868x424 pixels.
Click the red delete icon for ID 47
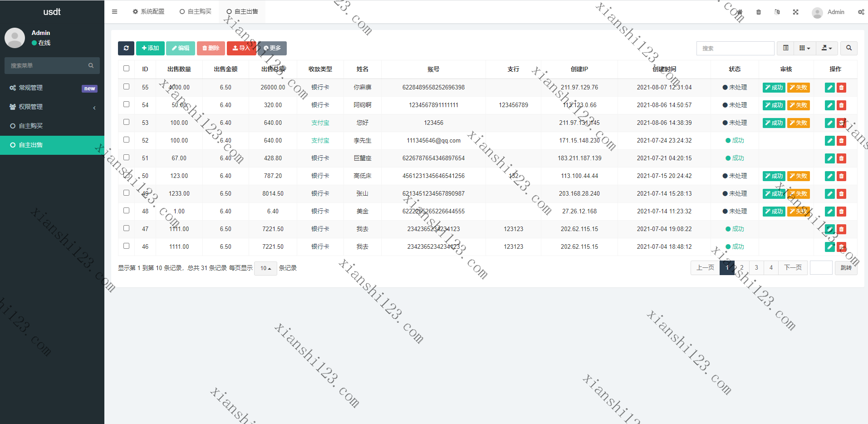841,229
